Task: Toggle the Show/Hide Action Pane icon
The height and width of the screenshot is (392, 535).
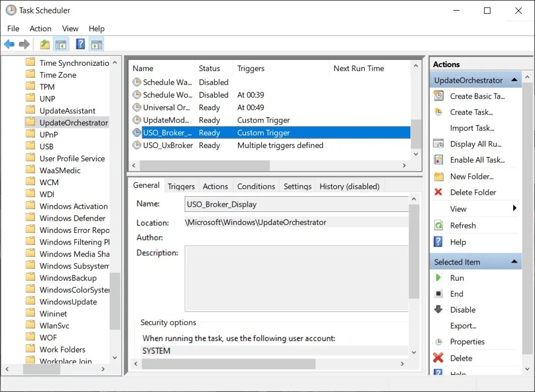Action: [x=97, y=45]
